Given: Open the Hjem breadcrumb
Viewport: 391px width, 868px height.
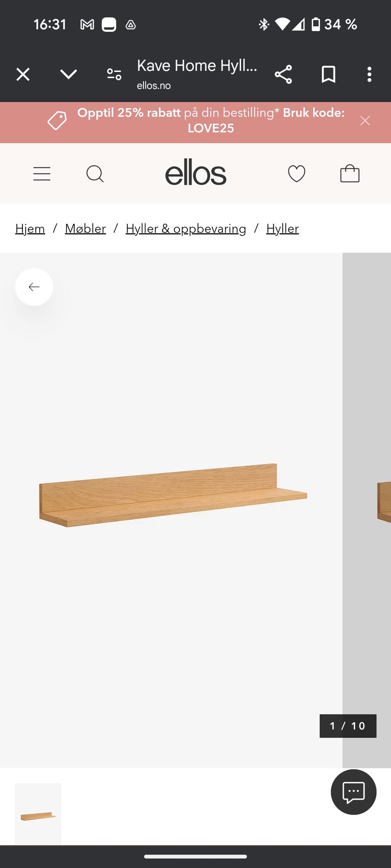Looking at the screenshot, I should 30,229.
